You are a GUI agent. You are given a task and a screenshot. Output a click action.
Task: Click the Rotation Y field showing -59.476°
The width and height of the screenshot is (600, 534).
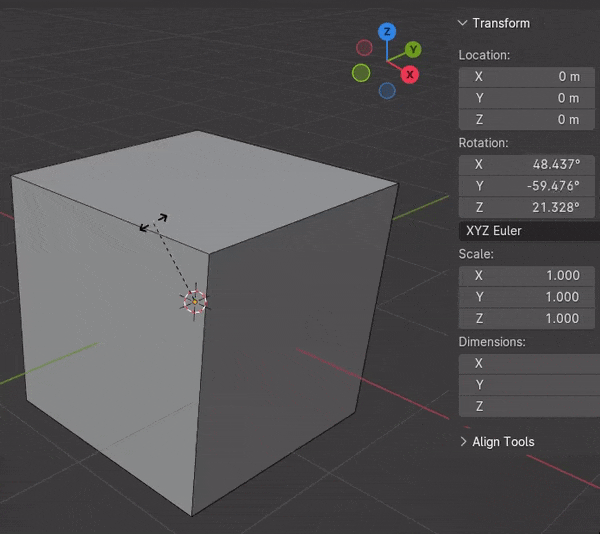527,186
